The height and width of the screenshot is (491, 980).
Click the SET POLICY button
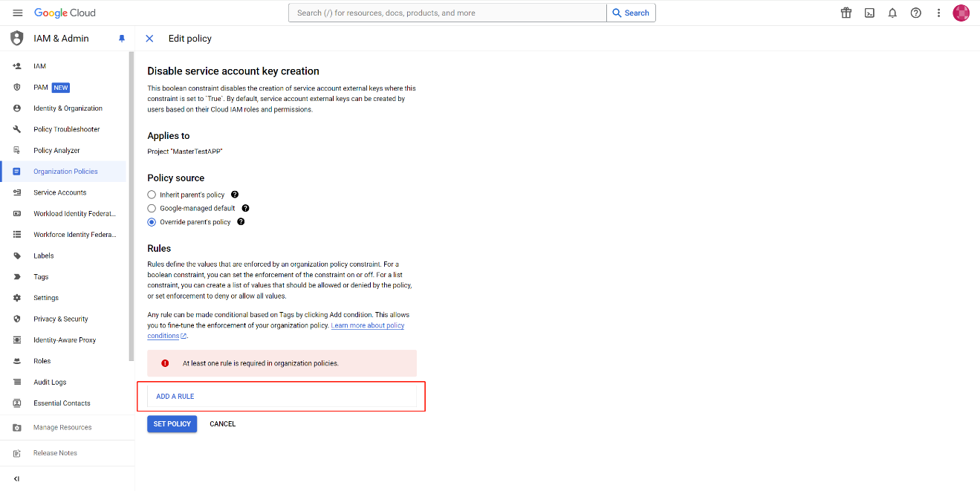[172, 423]
